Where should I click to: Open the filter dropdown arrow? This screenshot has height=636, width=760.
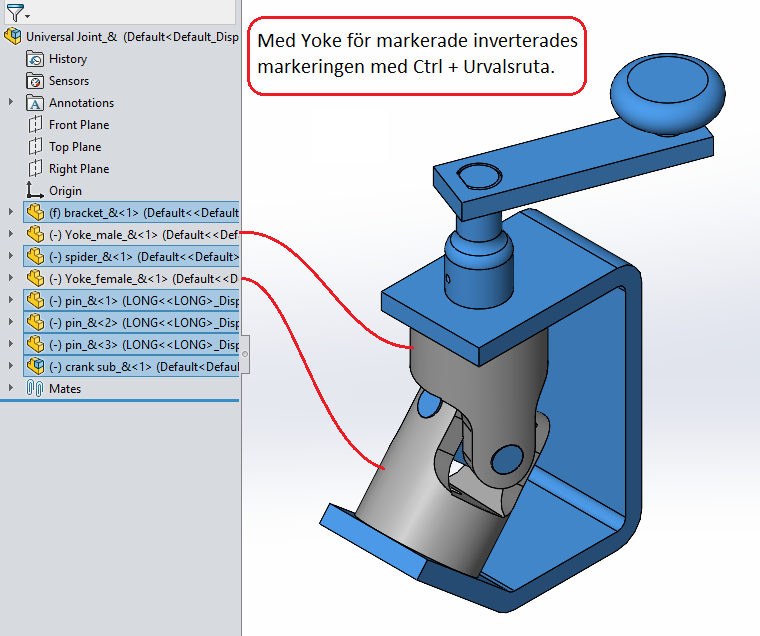[27, 16]
